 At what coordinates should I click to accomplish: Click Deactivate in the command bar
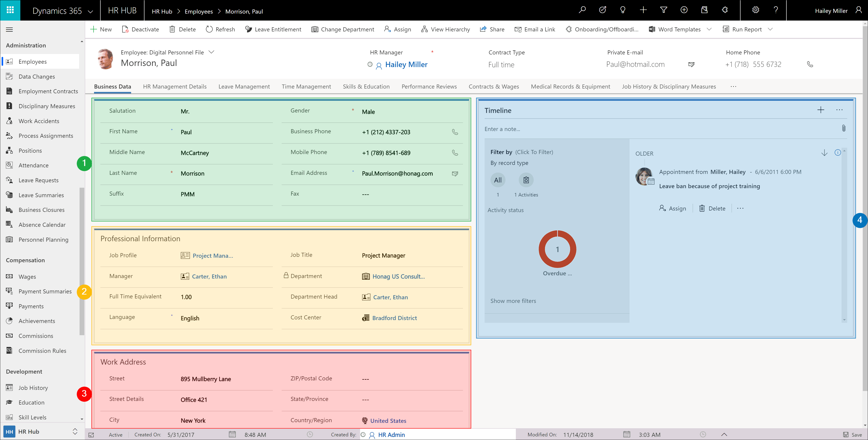(x=140, y=29)
